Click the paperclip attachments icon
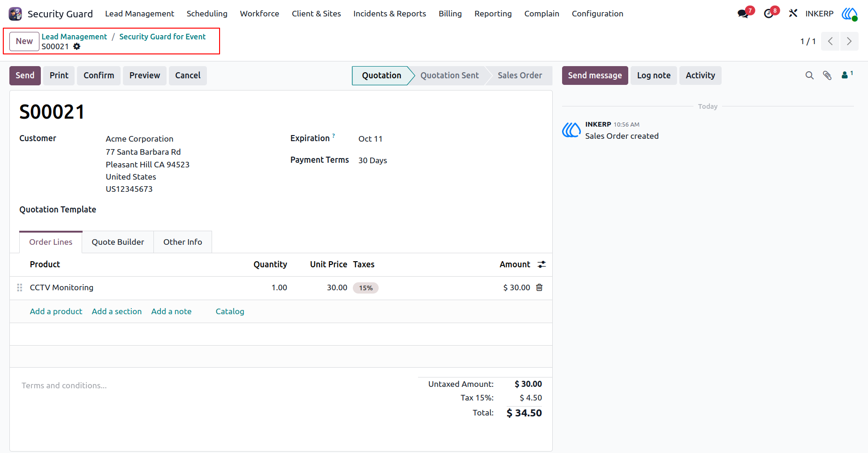 pos(827,75)
